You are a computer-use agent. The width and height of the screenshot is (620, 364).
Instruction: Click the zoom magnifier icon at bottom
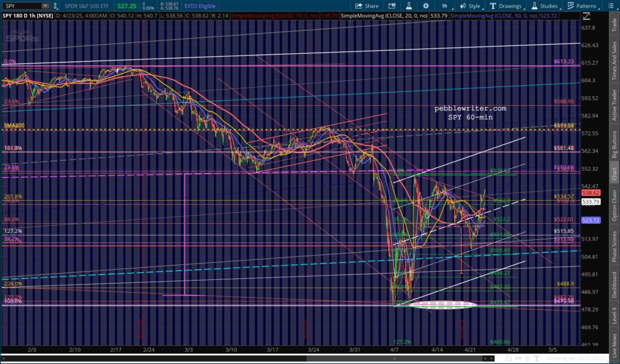click(x=509, y=359)
